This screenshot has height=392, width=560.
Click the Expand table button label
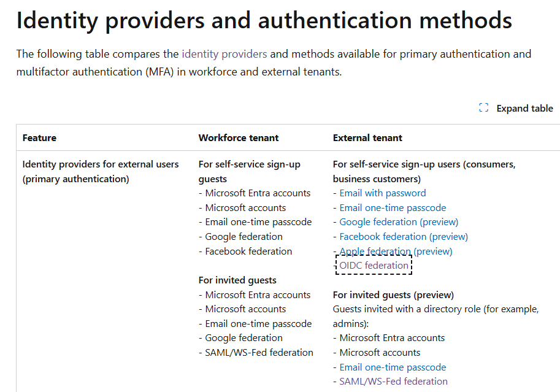click(524, 108)
